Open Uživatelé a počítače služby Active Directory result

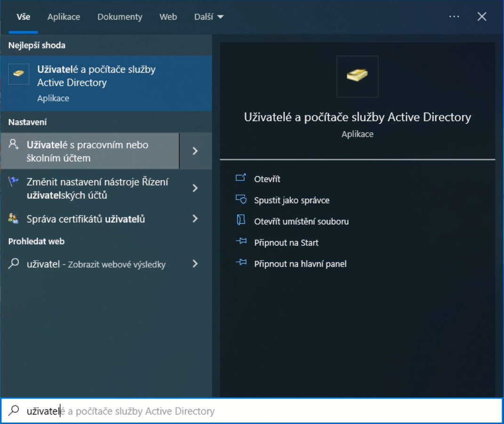tap(106, 83)
